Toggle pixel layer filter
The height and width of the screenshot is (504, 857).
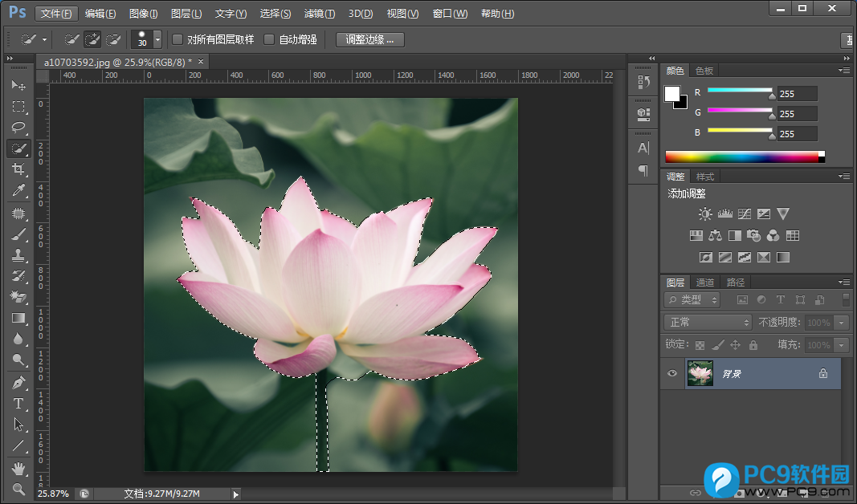click(742, 300)
